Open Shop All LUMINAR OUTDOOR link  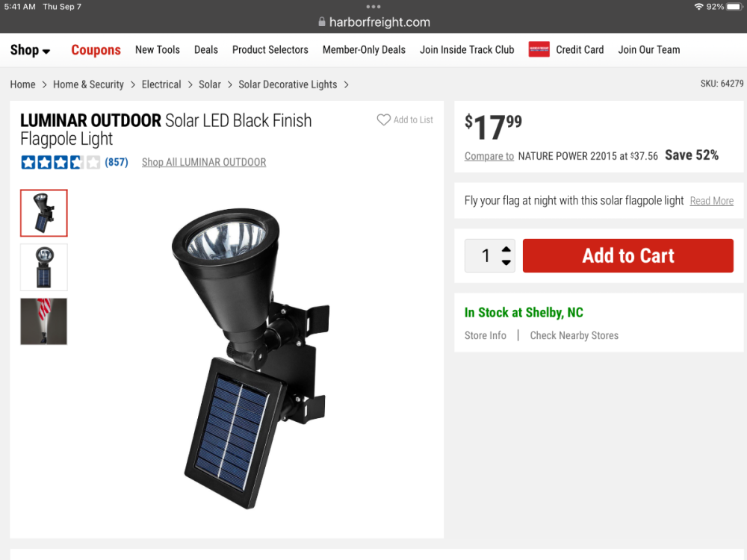pos(204,162)
